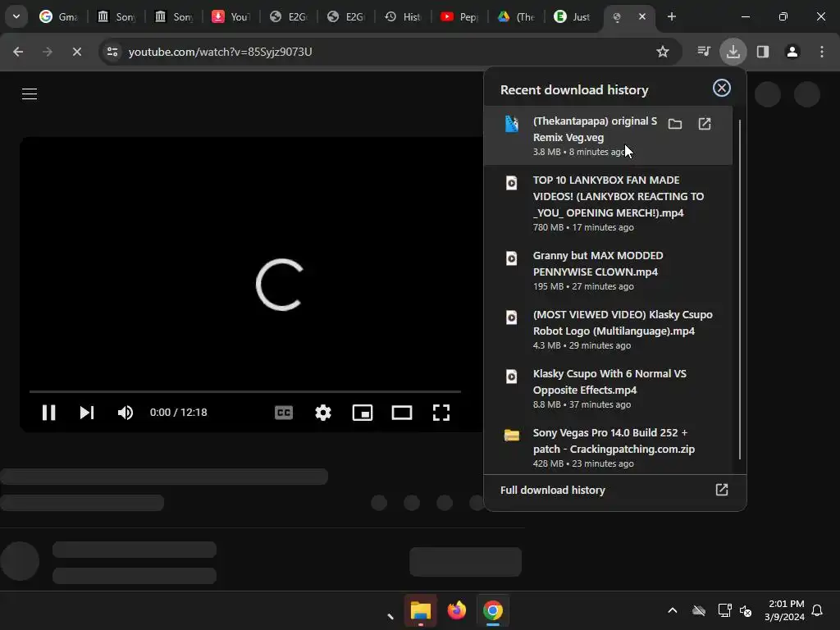Open the media controls icon
840x630 pixels.
point(704,52)
